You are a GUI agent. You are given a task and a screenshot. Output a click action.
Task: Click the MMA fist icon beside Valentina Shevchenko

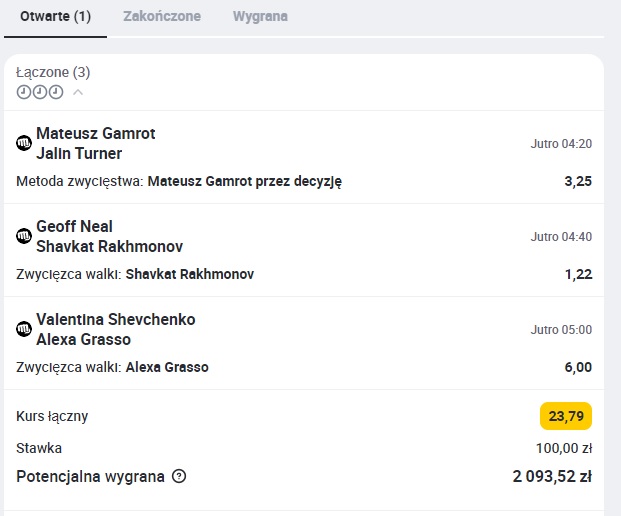[x=24, y=329]
